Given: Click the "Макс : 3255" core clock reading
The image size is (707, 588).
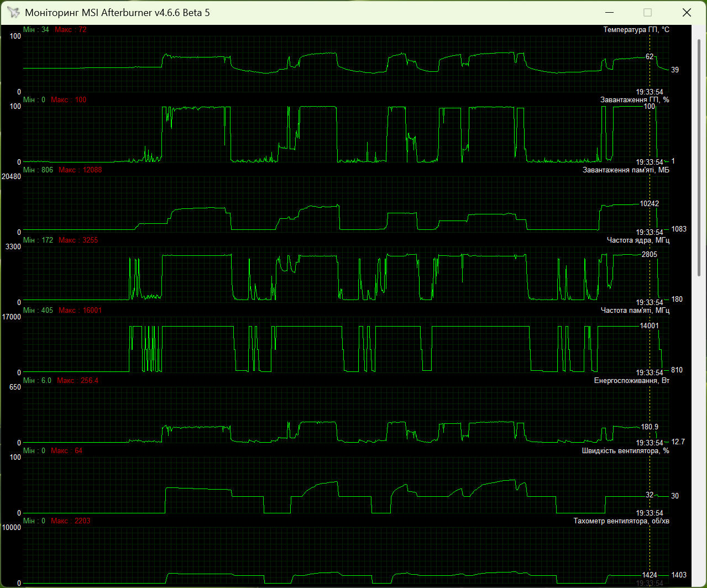Looking at the screenshot, I should coord(78,240).
